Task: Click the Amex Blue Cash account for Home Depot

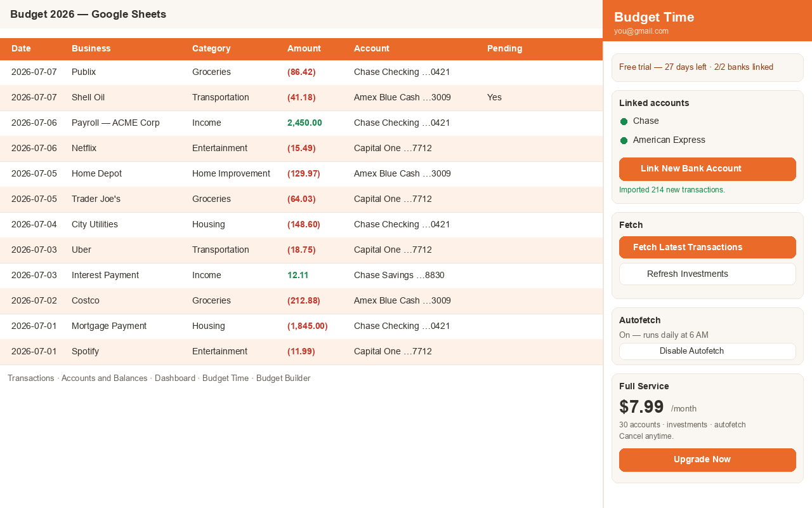Action: click(402, 174)
